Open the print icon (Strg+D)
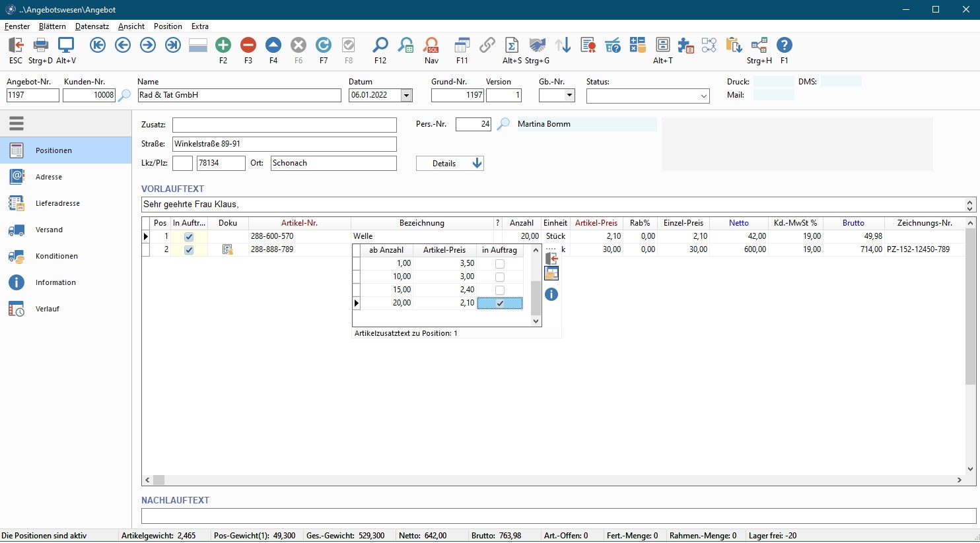Screen dimensions: 980x543 41,46
